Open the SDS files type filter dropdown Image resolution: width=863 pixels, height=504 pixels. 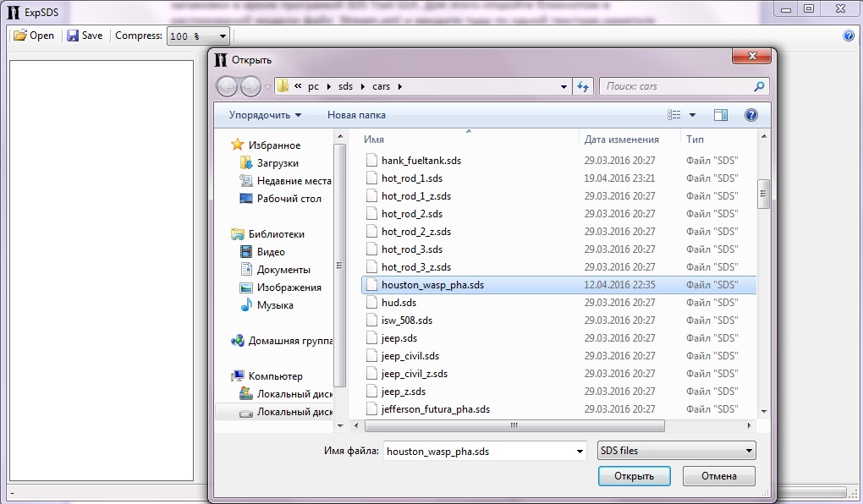pyautogui.click(x=675, y=451)
